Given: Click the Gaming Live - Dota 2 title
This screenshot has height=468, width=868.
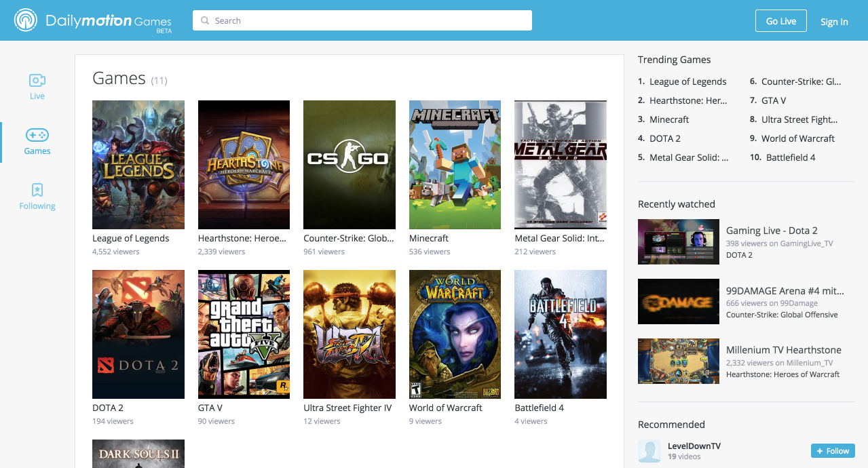Looking at the screenshot, I should pos(772,231).
